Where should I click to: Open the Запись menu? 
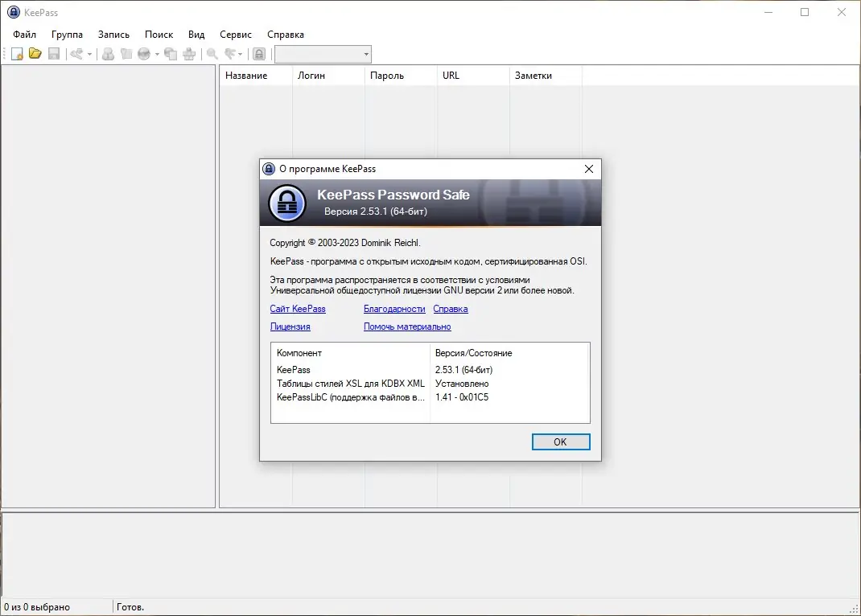[113, 35]
